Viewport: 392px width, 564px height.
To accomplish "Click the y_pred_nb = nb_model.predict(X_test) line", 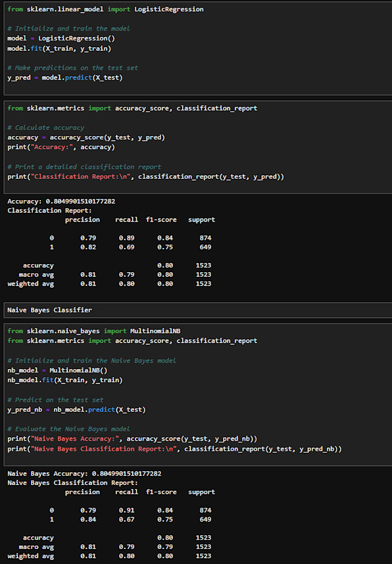I will pos(76,409).
